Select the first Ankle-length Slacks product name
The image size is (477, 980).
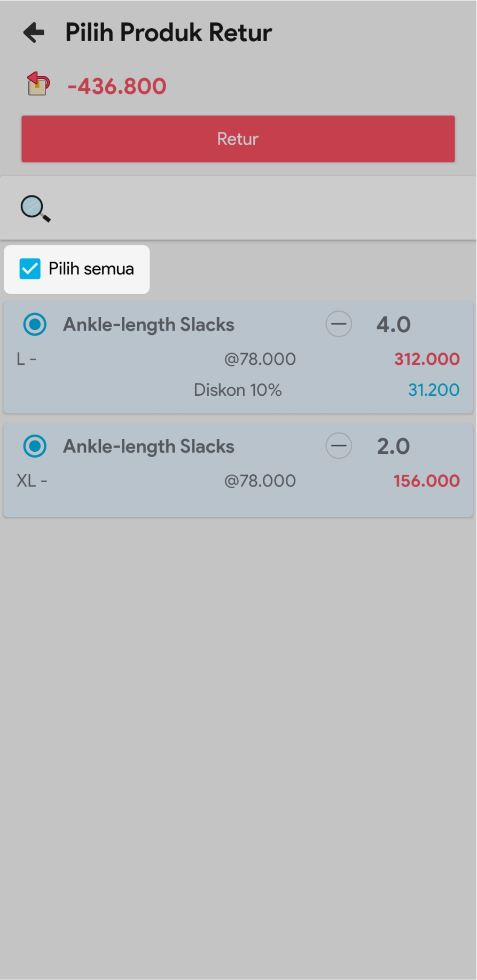pyautogui.click(x=148, y=325)
